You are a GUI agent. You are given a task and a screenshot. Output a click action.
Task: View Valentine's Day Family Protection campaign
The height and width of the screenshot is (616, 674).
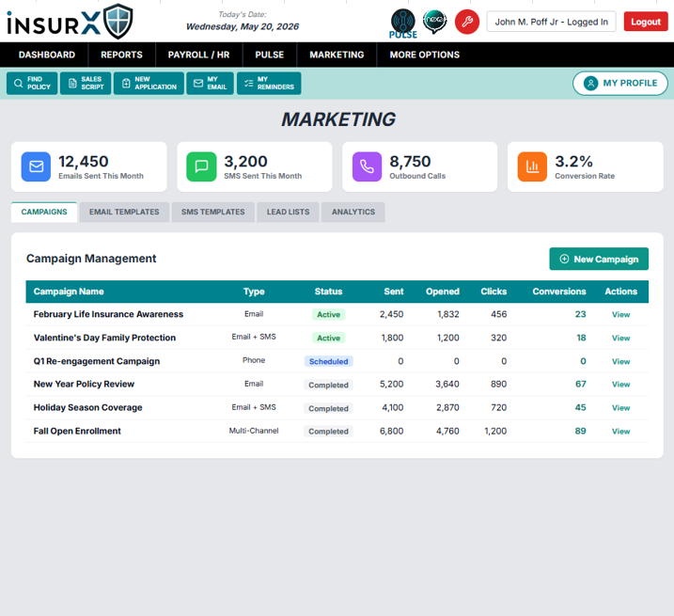620,339
